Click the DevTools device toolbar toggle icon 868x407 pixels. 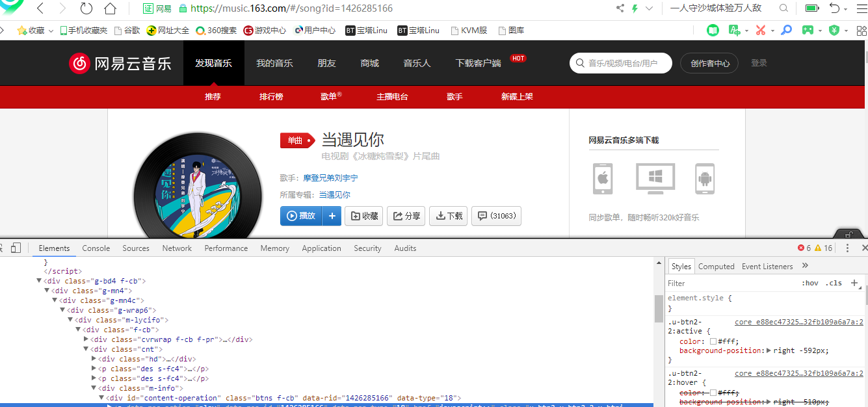click(x=16, y=248)
